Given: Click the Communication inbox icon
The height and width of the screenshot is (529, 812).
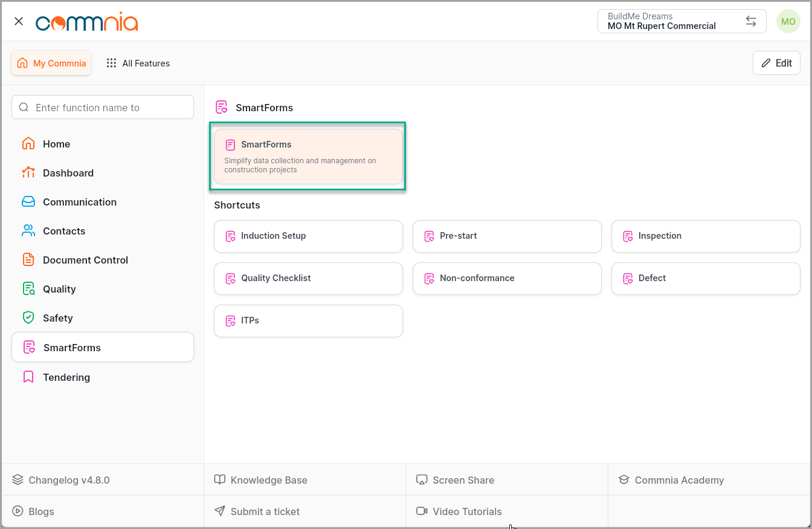Looking at the screenshot, I should [x=28, y=202].
